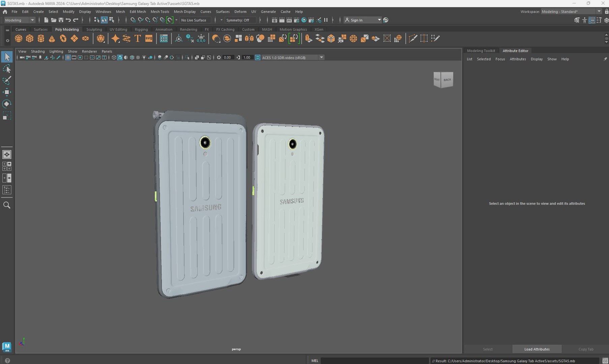Open the Symmetry Off dropdown arrow
Screen dimensions: 609x364
(222, 20)
